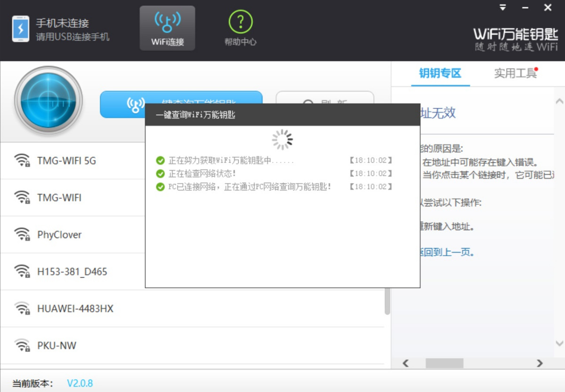The width and height of the screenshot is (565, 392).
Task: Click the scrollbar up arrow on the right panel
Action: pos(560,100)
